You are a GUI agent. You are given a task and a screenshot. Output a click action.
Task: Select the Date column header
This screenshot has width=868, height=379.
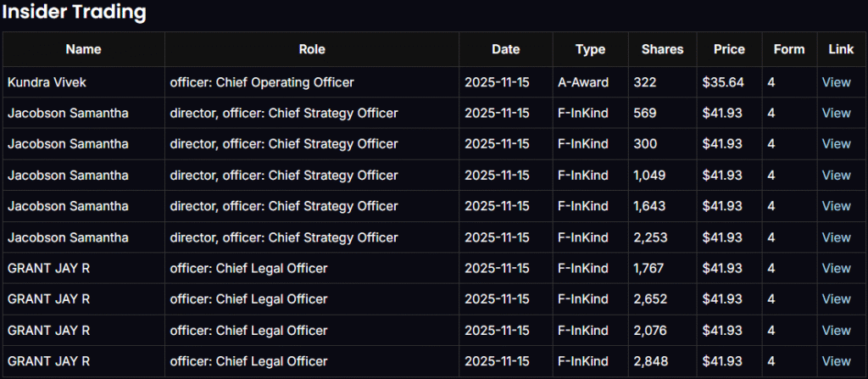tap(506, 49)
